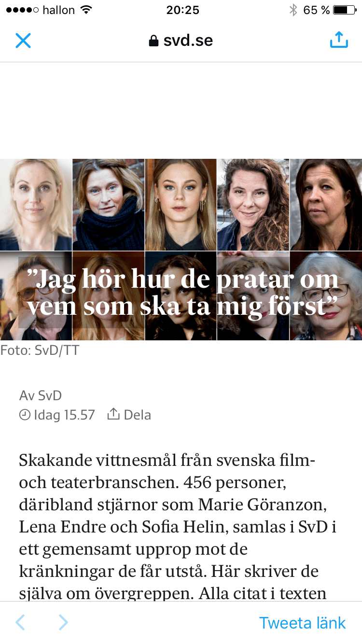
Task: Tap the clock icon beside Idag 15.57
Action: tap(25, 415)
